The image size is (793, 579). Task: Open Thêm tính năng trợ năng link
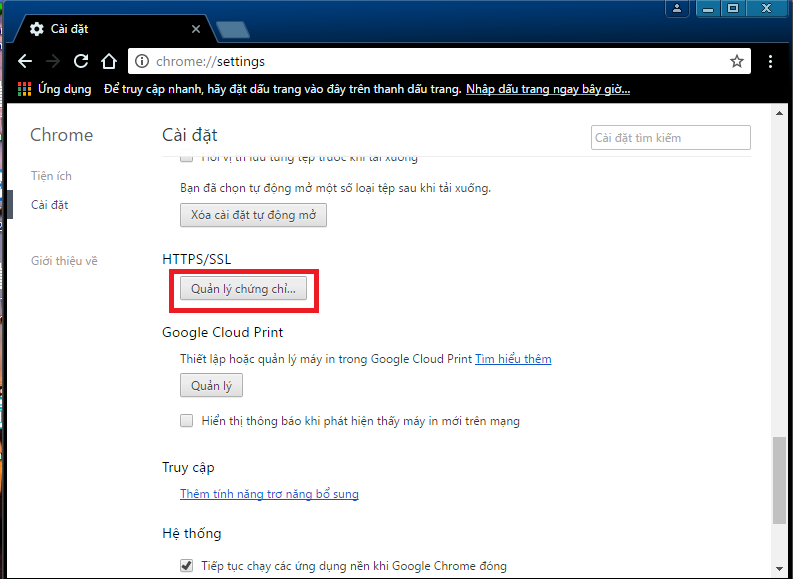(269, 494)
